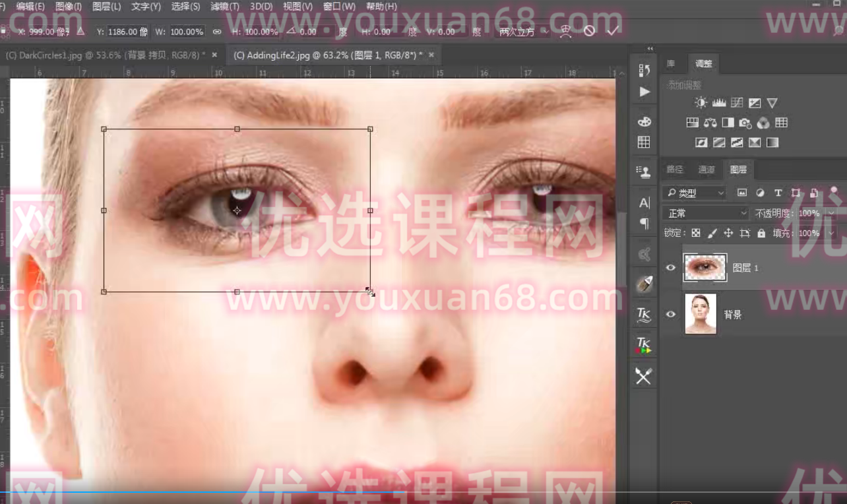847x504 pixels.
Task: Add an Exposure adjustment
Action: 755,103
